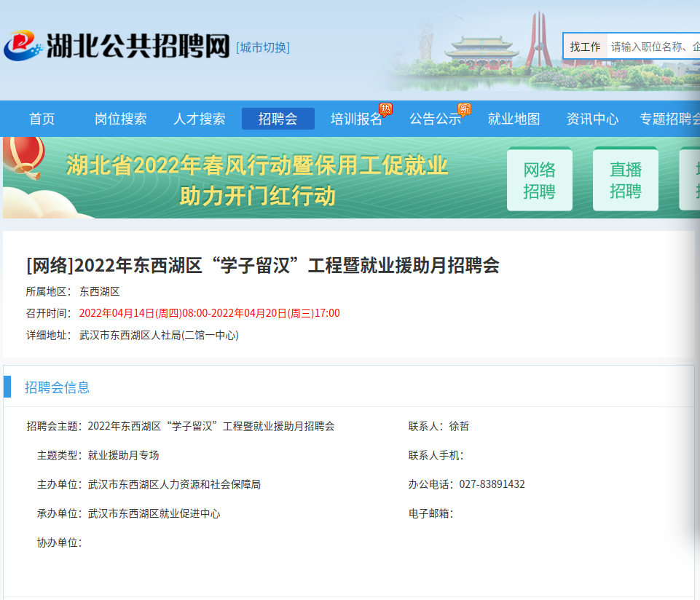Open the 城市切换 city switcher
The height and width of the screenshot is (600, 700).
pos(263,47)
